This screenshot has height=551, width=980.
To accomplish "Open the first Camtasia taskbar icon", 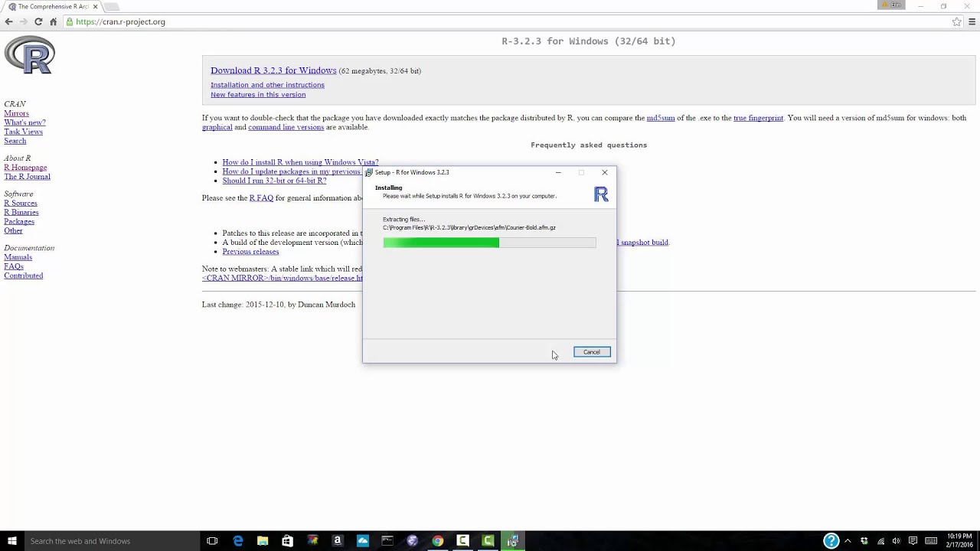I will [462, 541].
